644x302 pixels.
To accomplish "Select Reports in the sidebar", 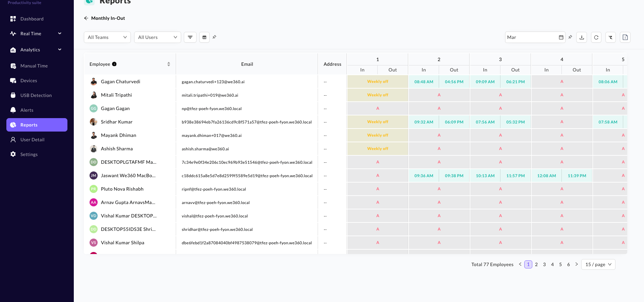I will 37,125.
